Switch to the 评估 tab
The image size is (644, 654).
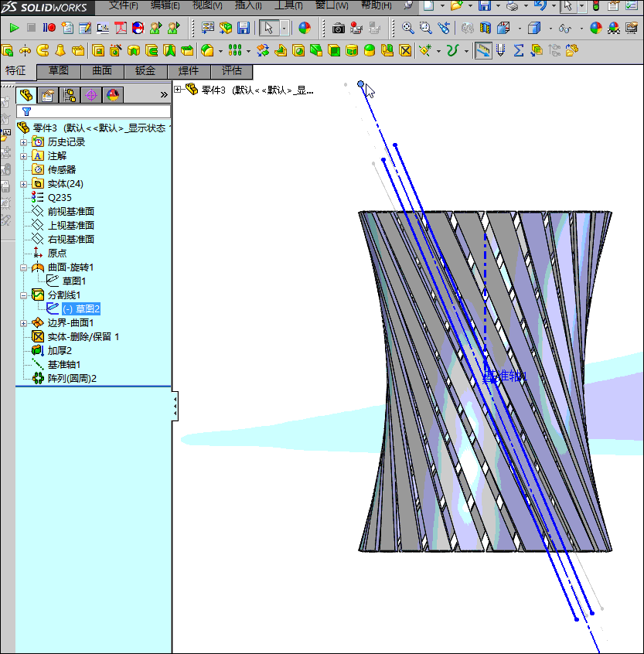point(232,71)
